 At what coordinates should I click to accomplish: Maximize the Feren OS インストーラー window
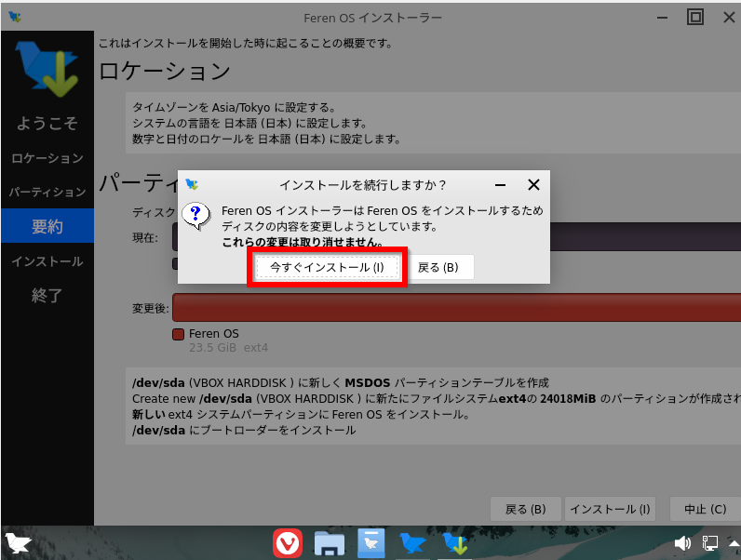(x=694, y=18)
